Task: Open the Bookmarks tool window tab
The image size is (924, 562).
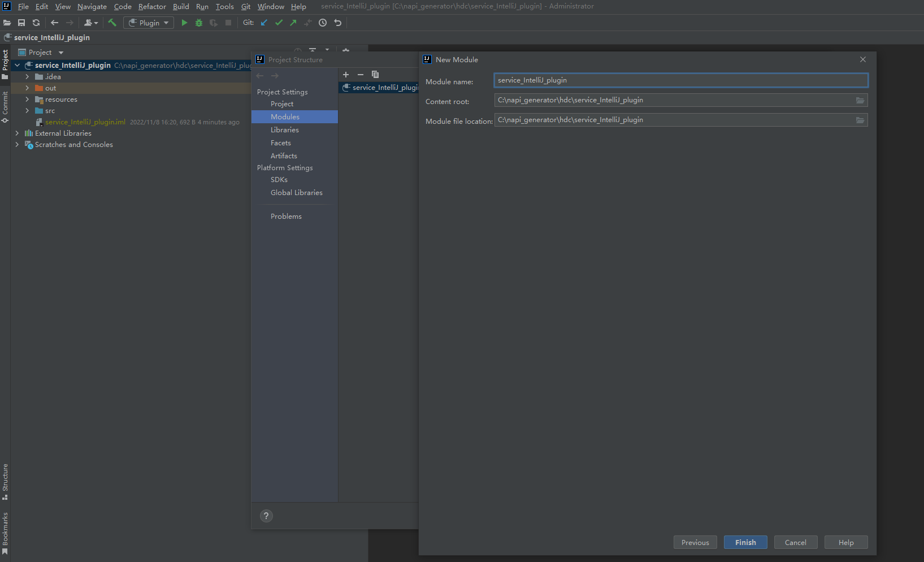Action: click(x=5, y=533)
